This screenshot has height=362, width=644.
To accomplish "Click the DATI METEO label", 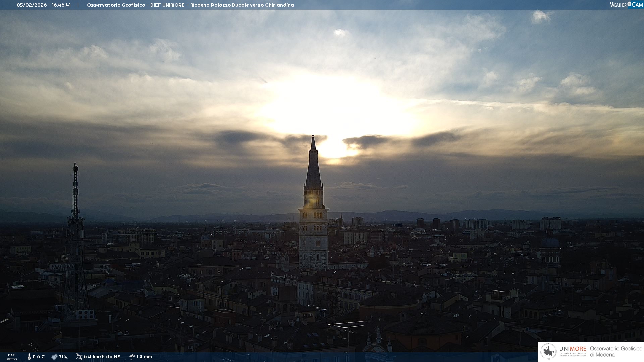I will click(x=12, y=357).
